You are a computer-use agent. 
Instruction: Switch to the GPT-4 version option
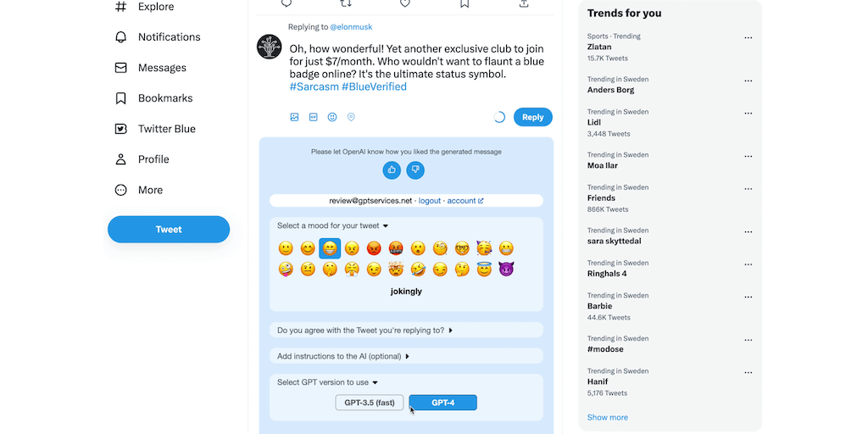click(x=442, y=403)
